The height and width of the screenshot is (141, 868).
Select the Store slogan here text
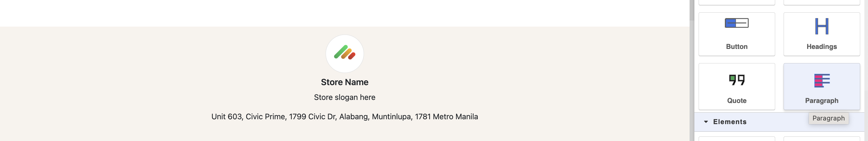tap(344, 97)
